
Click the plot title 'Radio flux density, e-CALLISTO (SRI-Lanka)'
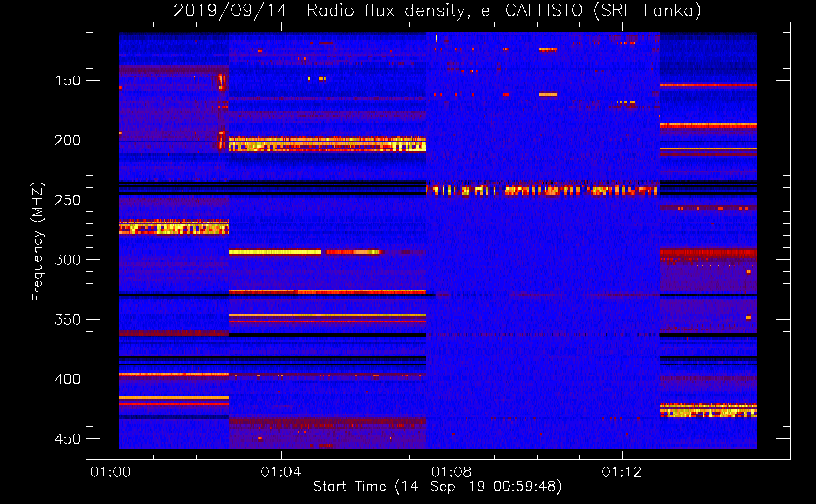click(503, 10)
